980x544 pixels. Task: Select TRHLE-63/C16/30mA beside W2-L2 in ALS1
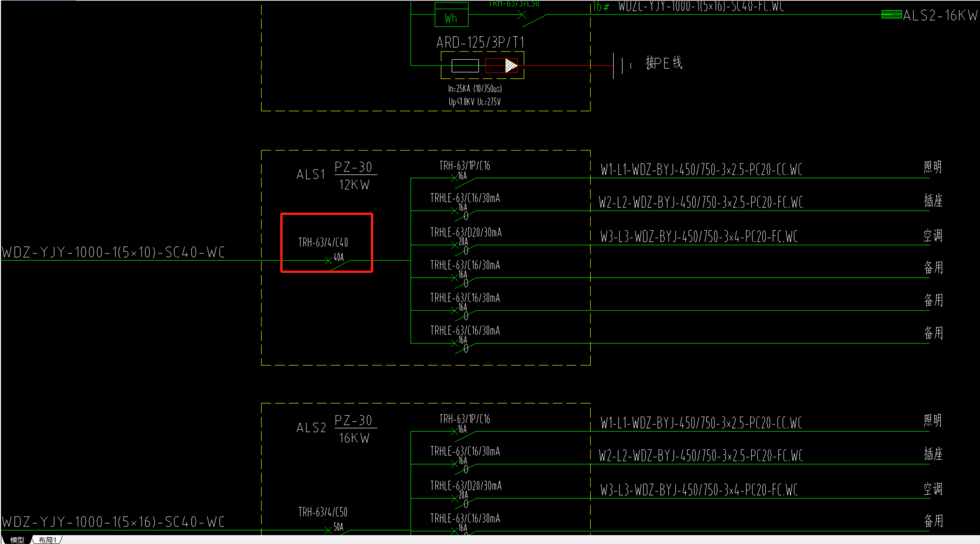tap(465, 199)
